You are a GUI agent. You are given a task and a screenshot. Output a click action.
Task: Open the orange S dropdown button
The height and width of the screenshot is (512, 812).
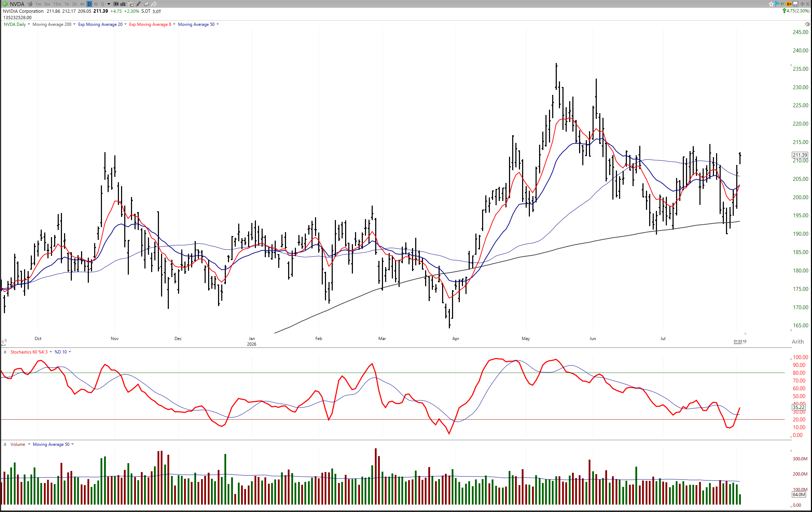[789, 4]
